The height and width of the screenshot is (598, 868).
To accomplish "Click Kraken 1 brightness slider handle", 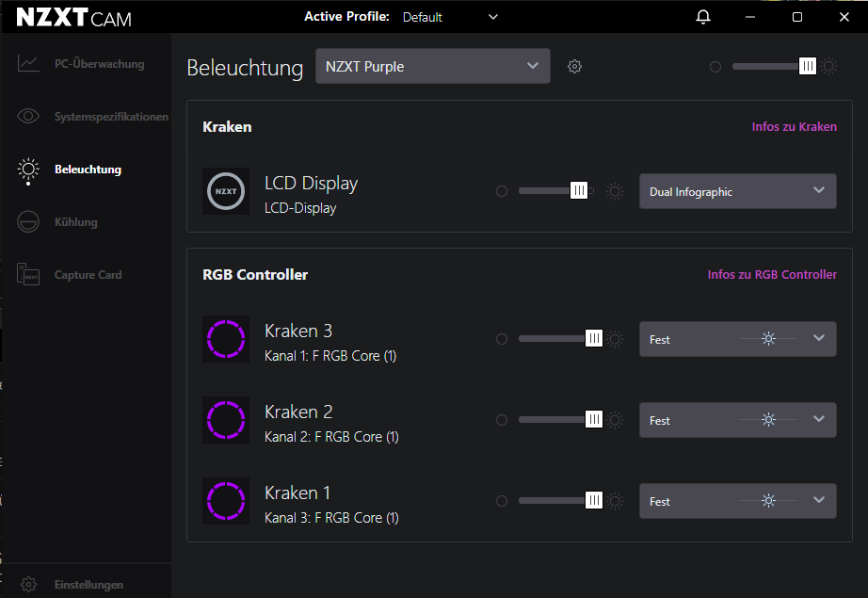I will 593,500.
